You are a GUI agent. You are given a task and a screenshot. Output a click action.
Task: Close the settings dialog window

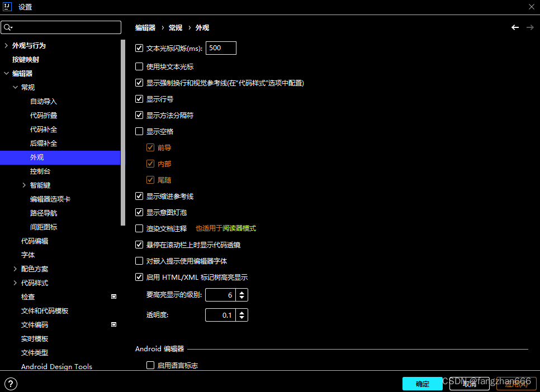(532, 7)
